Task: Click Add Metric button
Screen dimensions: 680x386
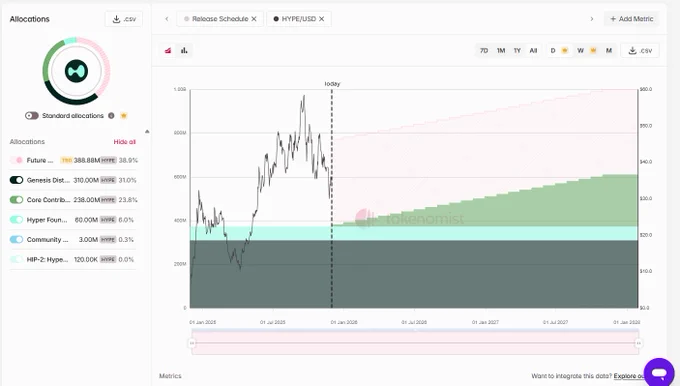Action: (631, 19)
